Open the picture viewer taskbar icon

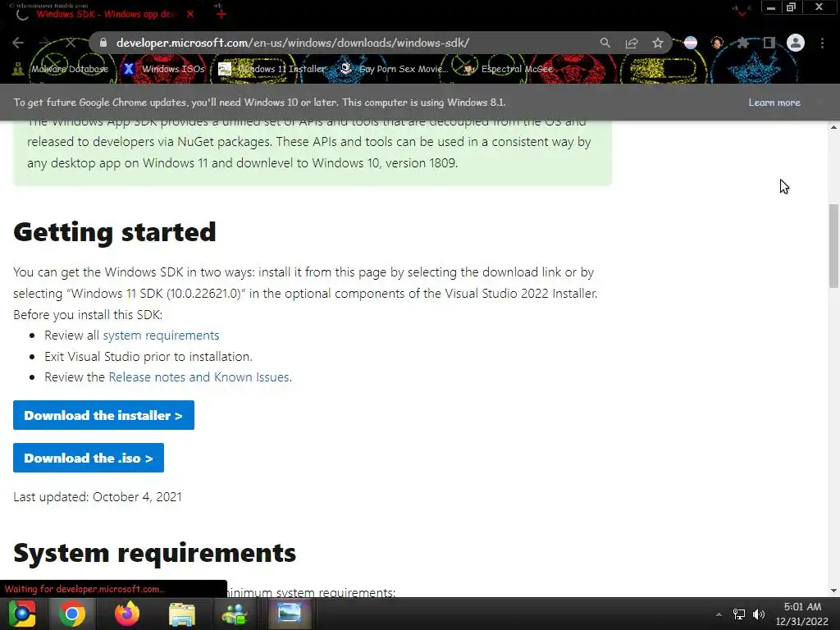point(289,614)
